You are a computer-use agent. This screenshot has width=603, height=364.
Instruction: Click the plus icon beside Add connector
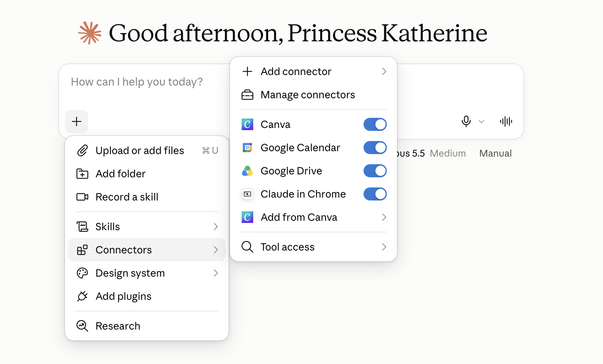[x=247, y=71]
